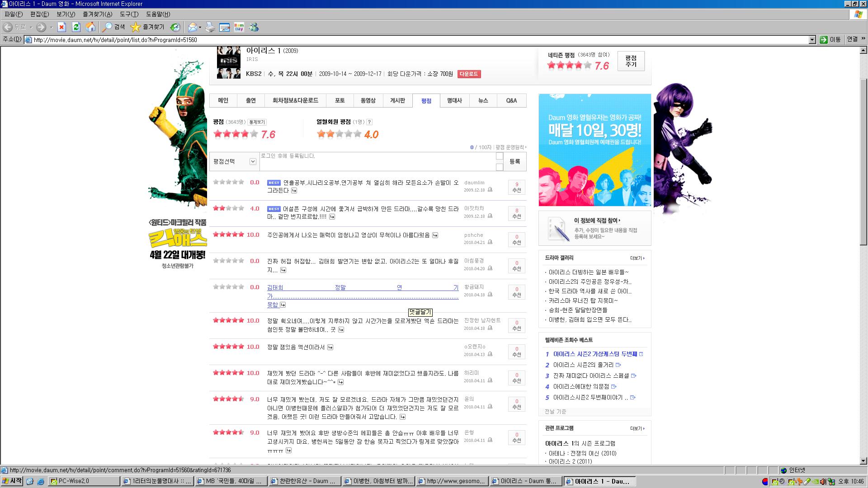Refresh the page with the Refresh icon
Viewport: 868px width, 488px height.
(76, 27)
